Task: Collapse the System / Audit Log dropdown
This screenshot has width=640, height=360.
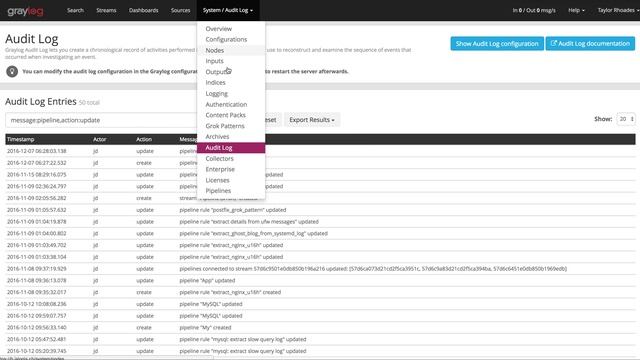Action: click(x=228, y=10)
